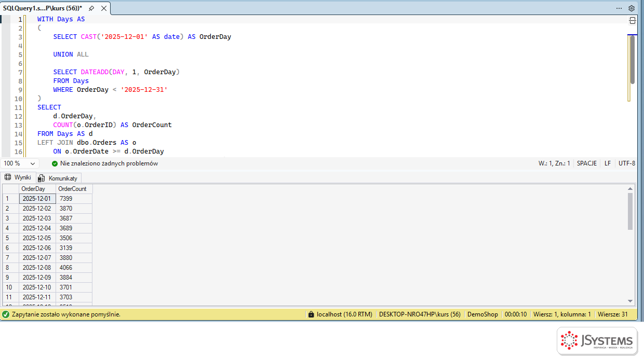The image size is (644, 359).
Task: Click the results grid scroll-down arrow
Action: (630, 301)
